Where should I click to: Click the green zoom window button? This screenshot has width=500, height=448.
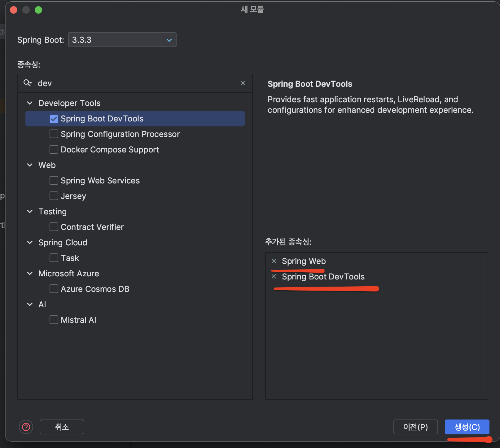click(38, 10)
